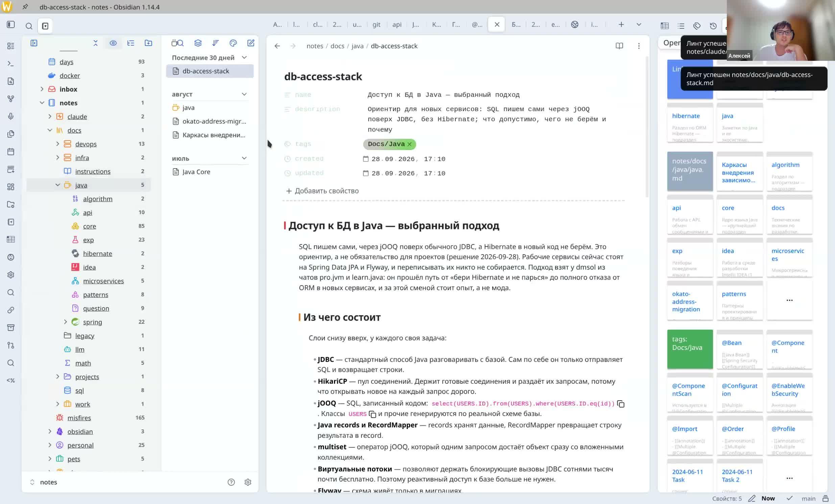Click the microphone icon in left ribbon
This screenshot has height=504, width=835.
(11, 116)
